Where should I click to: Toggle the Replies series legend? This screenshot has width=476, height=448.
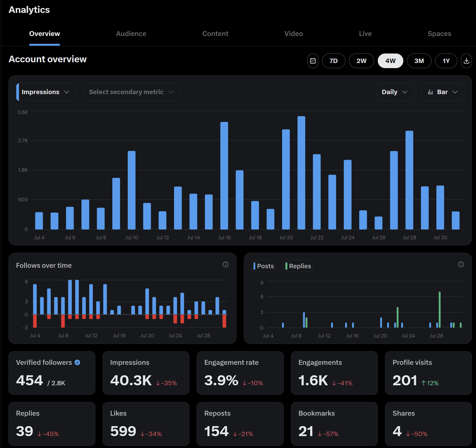(298, 266)
